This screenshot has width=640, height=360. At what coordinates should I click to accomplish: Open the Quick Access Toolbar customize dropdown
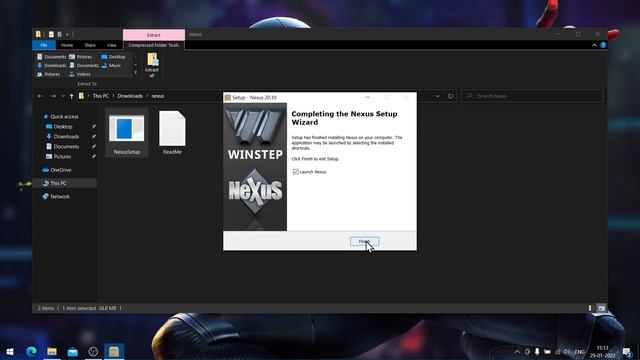tap(67, 34)
